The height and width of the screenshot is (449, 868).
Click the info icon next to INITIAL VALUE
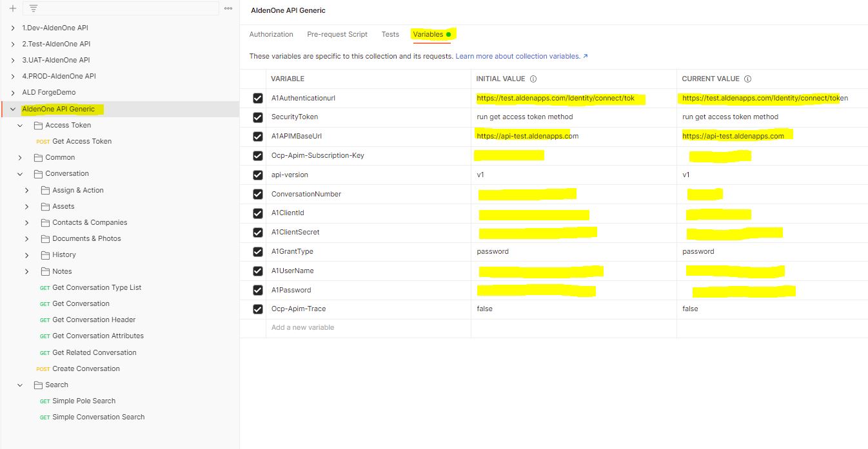click(x=533, y=79)
